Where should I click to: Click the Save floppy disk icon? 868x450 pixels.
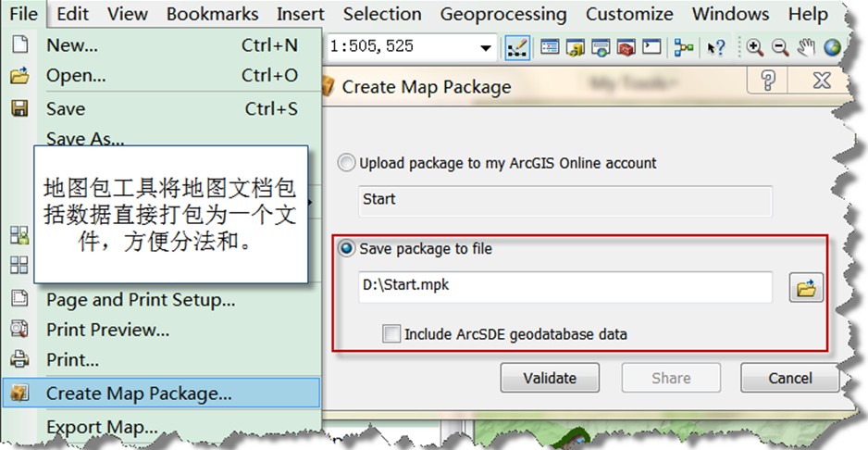[x=20, y=108]
